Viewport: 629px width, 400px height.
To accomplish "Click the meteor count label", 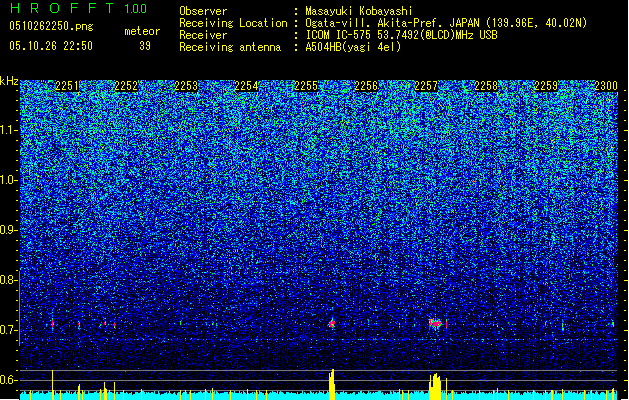I will click(142, 31).
